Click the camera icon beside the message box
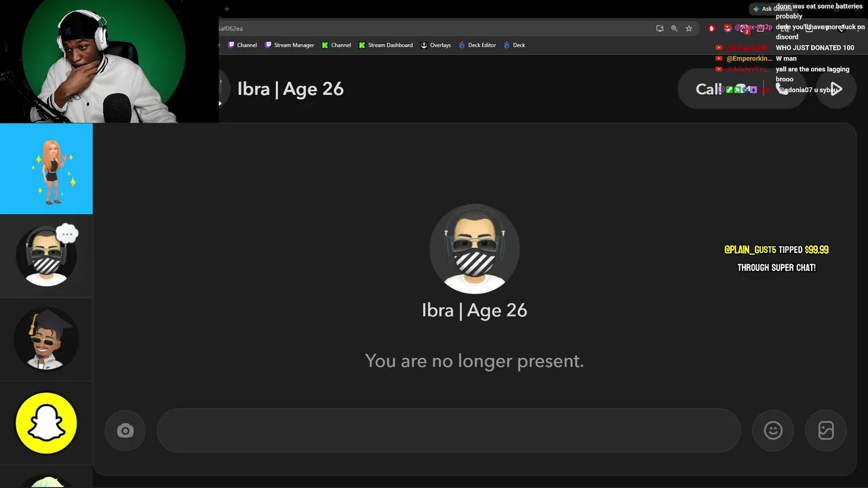 click(125, 430)
